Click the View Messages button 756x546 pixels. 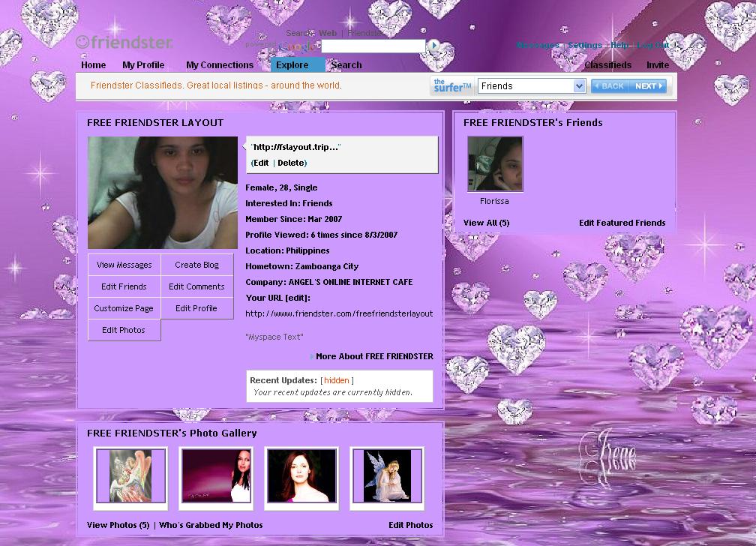pyautogui.click(x=124, y=265)
